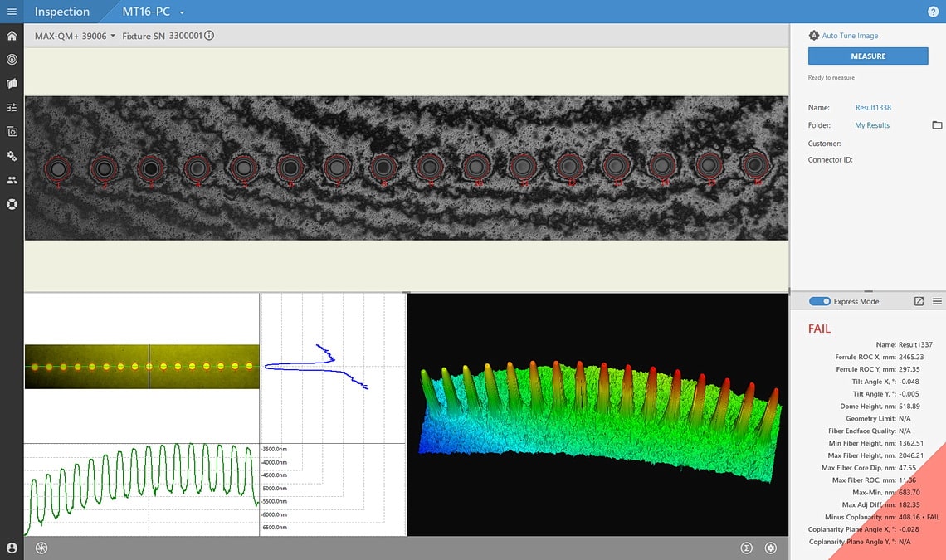Open the users sidebar icon

tap(12, 180)
